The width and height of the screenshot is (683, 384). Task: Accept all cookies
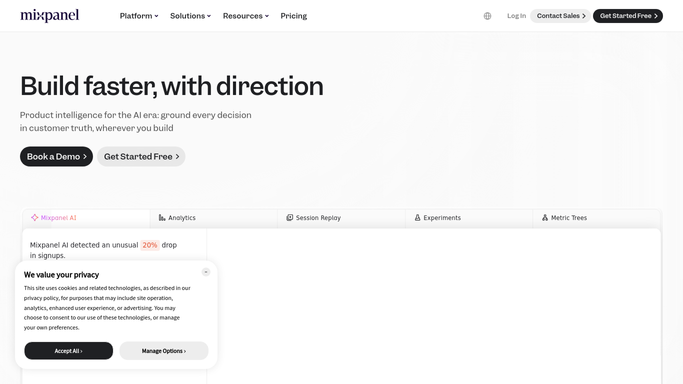point(68,351)
